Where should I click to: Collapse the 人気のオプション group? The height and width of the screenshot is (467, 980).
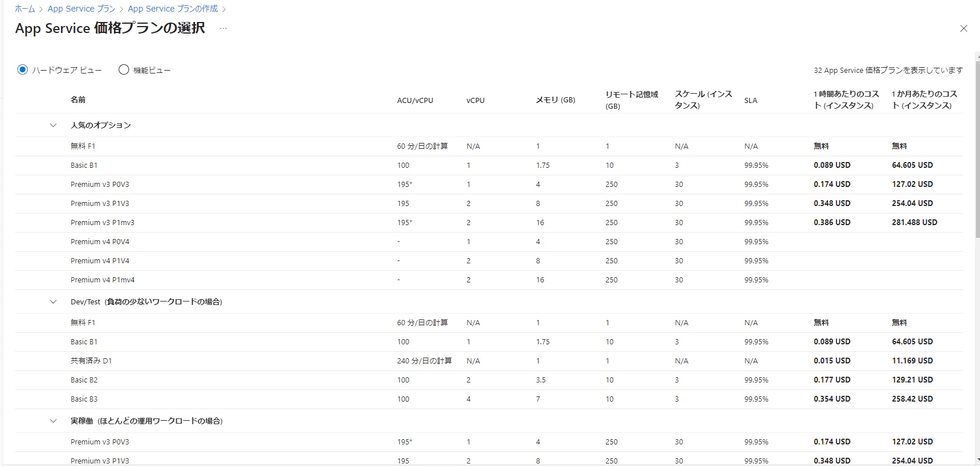[x=53, y=125]
